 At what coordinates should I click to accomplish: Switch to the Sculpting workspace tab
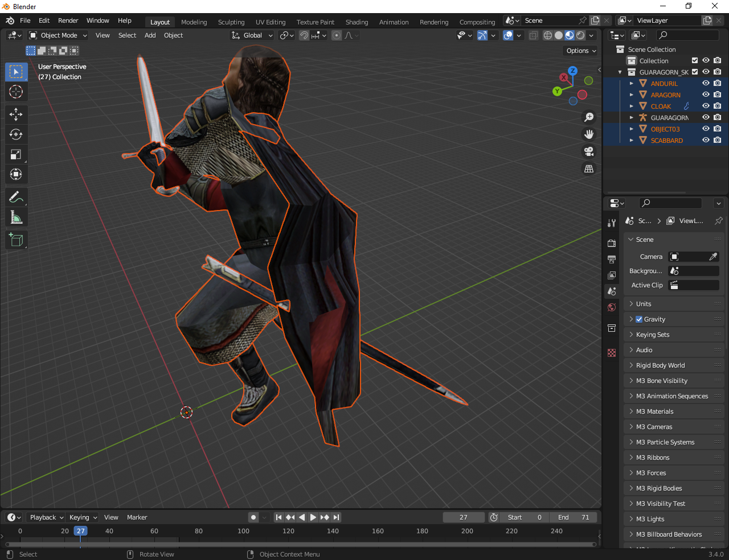231,22
